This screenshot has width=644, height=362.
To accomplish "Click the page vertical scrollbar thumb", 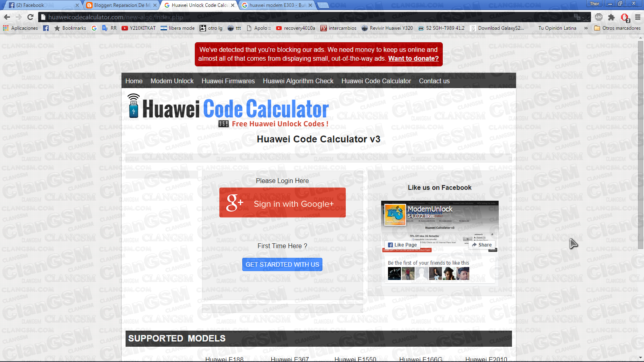I will click(641, 145).
